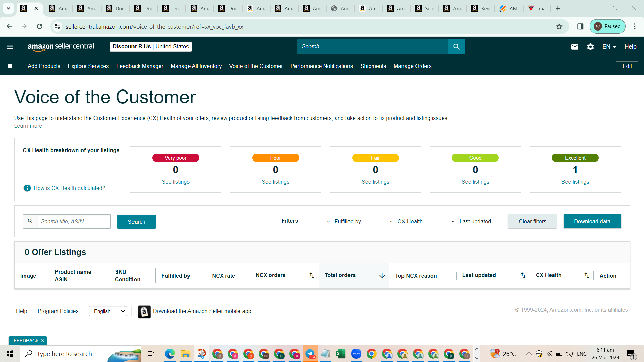Viewport: 644px width, 362px height.
Task: Open the English language selector in footer
Action: coord(108,311)
